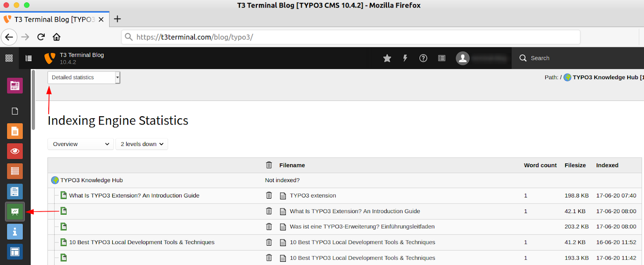The width and height of the screenshot is (644, 265).
Task: Select the T3 Terminal Blog browser tab
Action: tap(54, 19)
